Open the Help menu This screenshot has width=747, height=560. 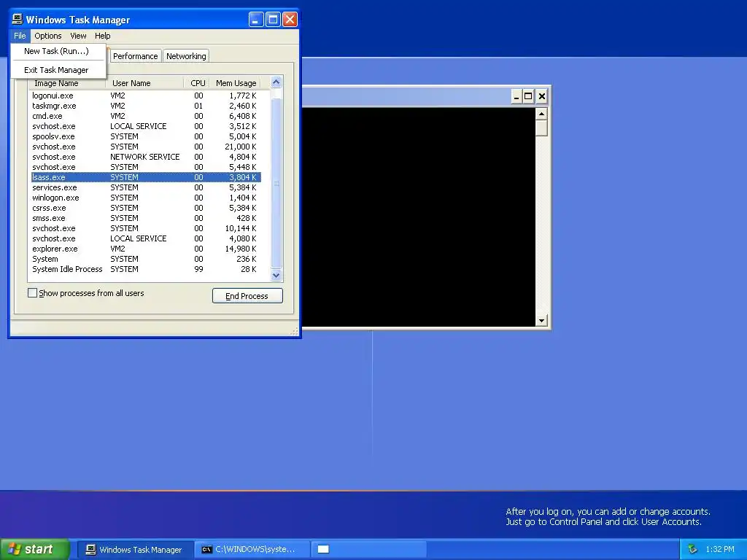pos(102,36)
